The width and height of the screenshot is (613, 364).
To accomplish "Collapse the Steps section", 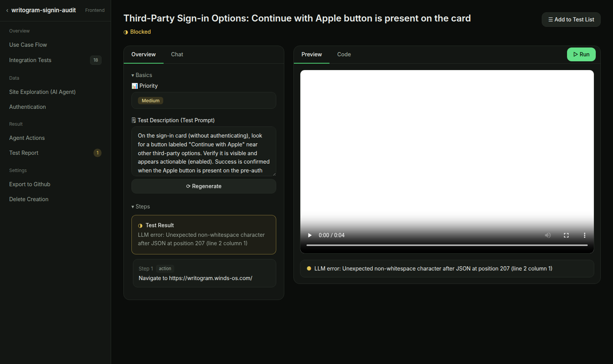I will point(141,207).
